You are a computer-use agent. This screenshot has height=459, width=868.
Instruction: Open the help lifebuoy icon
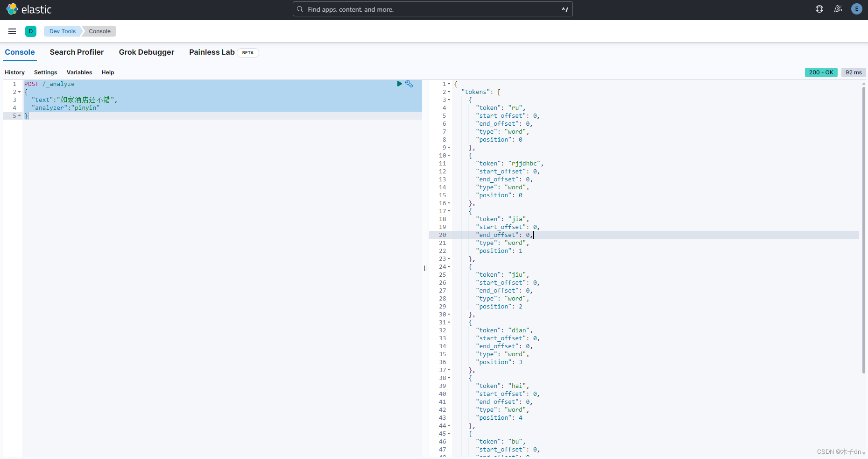[819, 9]
